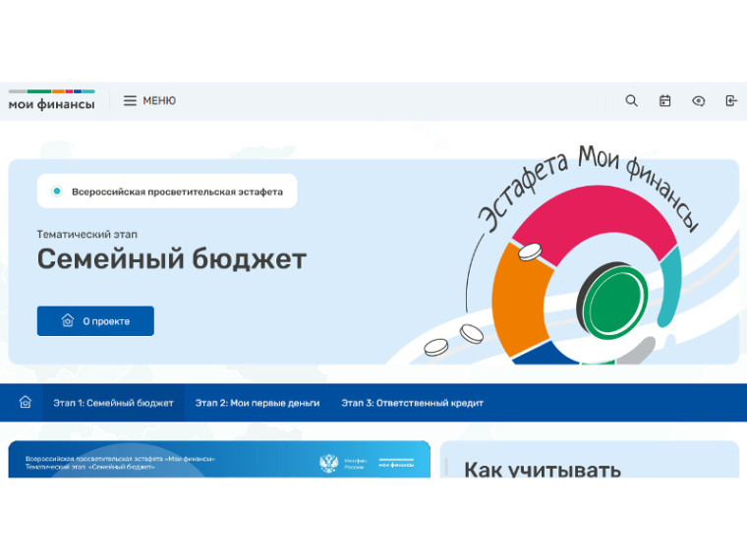Viewport: 747px width, 560px height.
Task: Select tab Этап 3: Ответственный кредит
Action: tap(412, 403)
